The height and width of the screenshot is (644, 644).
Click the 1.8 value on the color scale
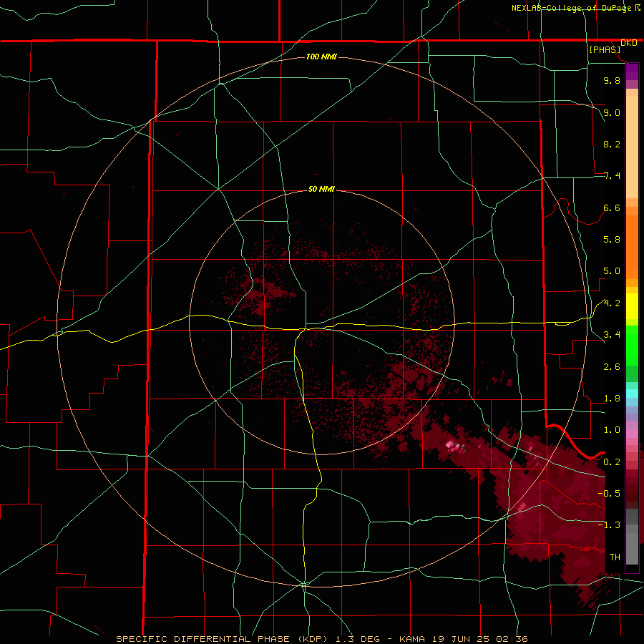coord(612,399)
